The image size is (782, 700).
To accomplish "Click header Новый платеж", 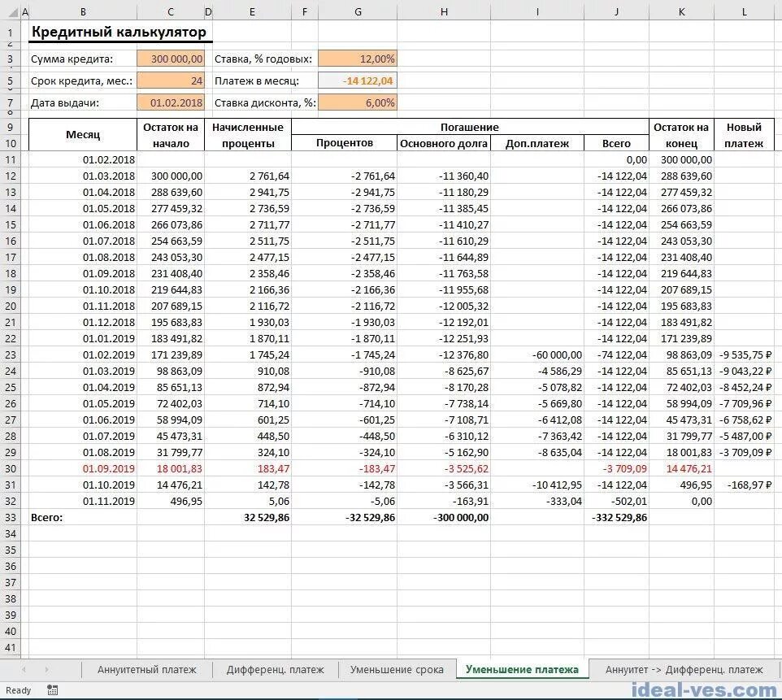I will pyautogui.click(x=744, y=135).
